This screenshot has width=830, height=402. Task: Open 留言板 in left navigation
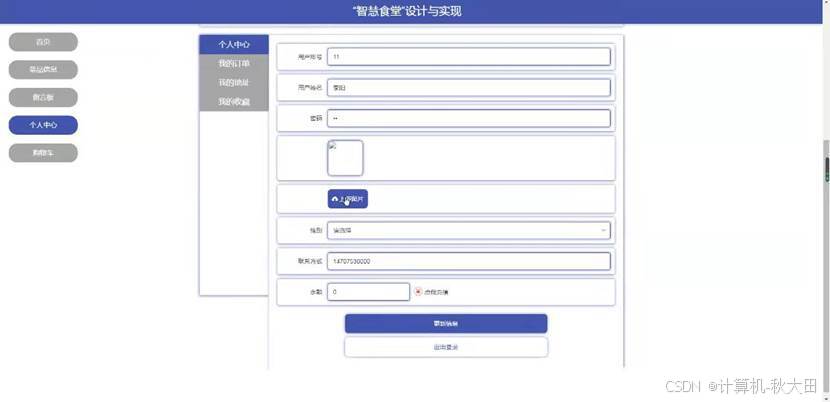coord(43,97)
